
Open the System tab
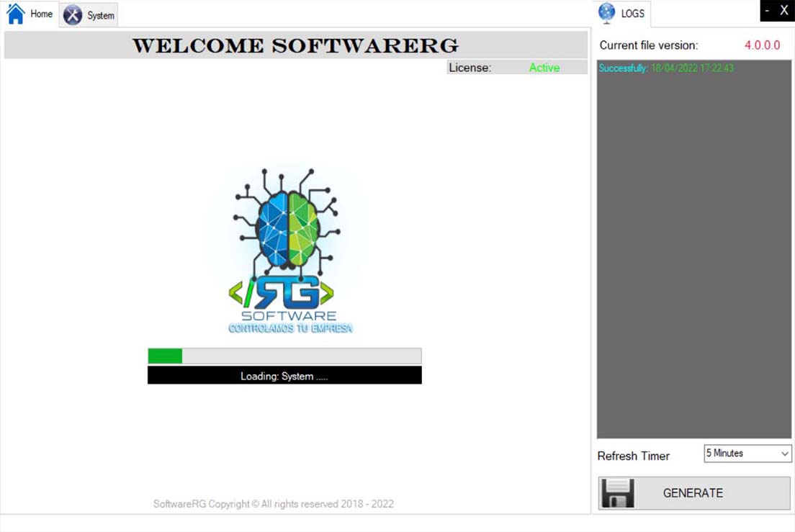[100, 16]
